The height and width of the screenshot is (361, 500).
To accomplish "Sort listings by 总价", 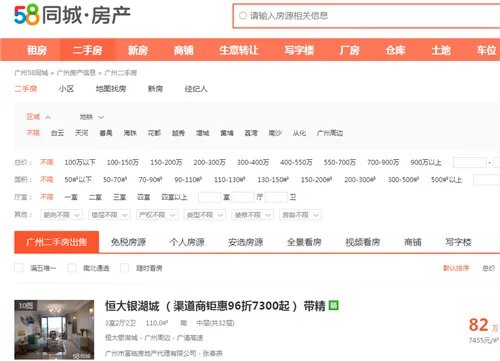I will [488, 268].
